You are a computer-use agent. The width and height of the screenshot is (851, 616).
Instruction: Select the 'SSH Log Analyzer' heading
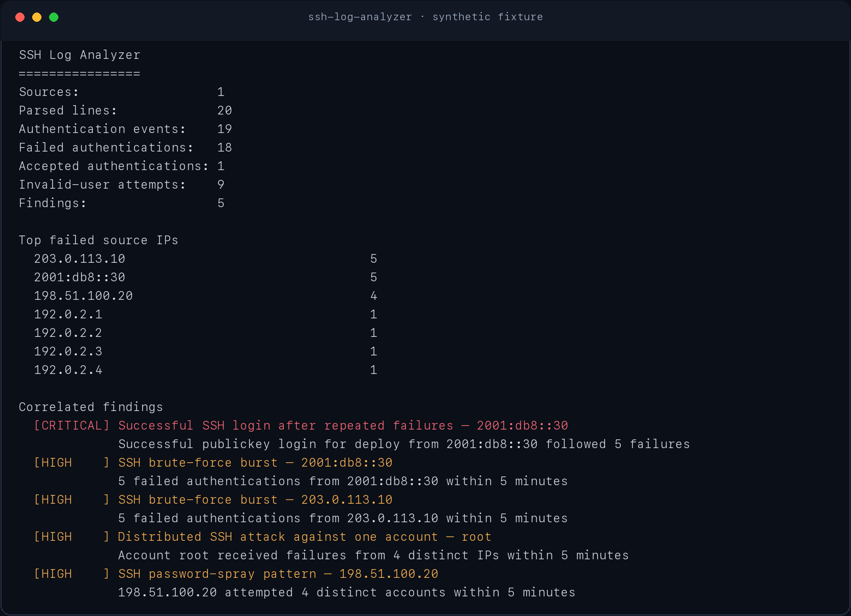[x=80, y=55]
